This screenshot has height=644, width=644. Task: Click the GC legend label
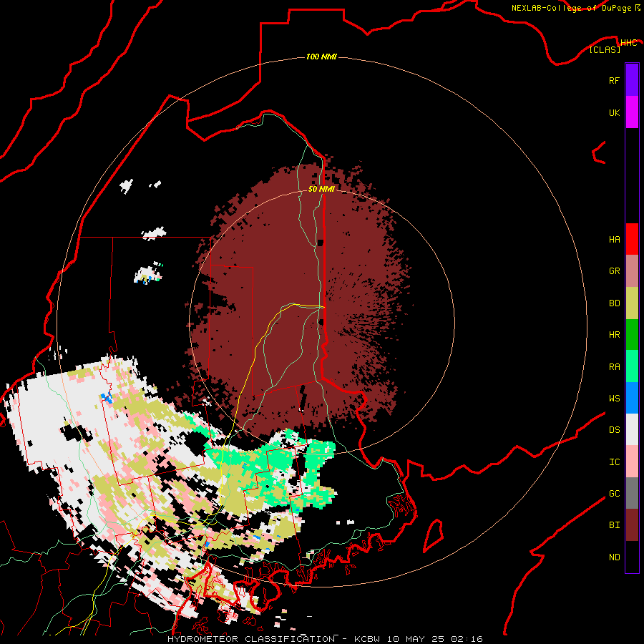click(614, 494)
